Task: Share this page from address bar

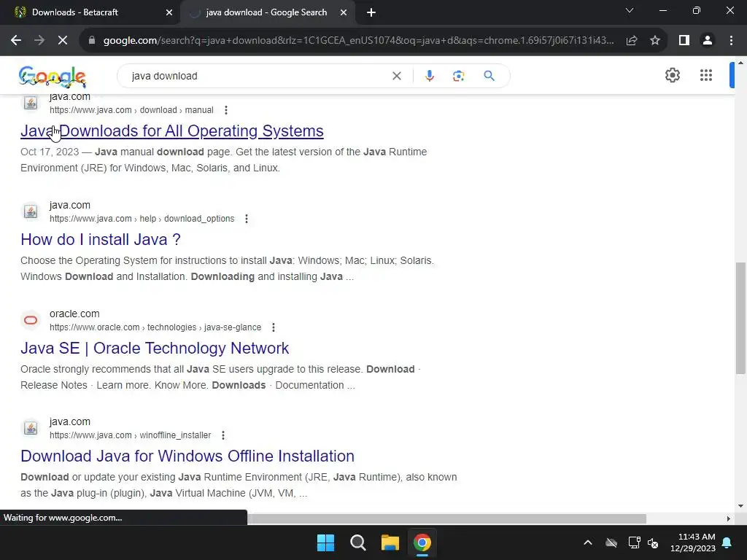Action: click(632, 41)
